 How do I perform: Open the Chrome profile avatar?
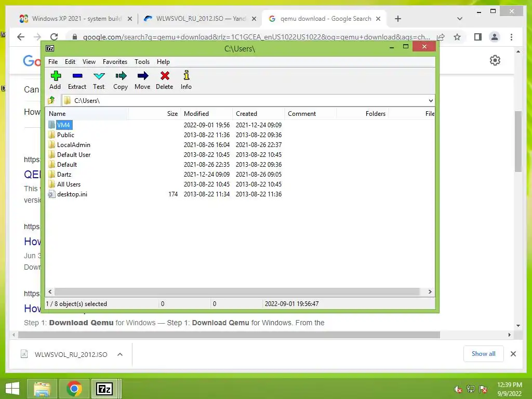tap(495, 37)
